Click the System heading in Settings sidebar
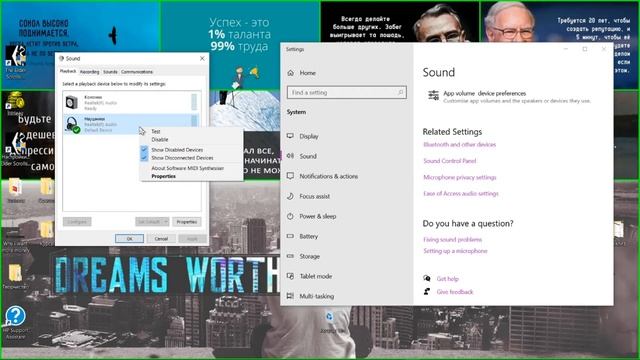 point(296,112)
